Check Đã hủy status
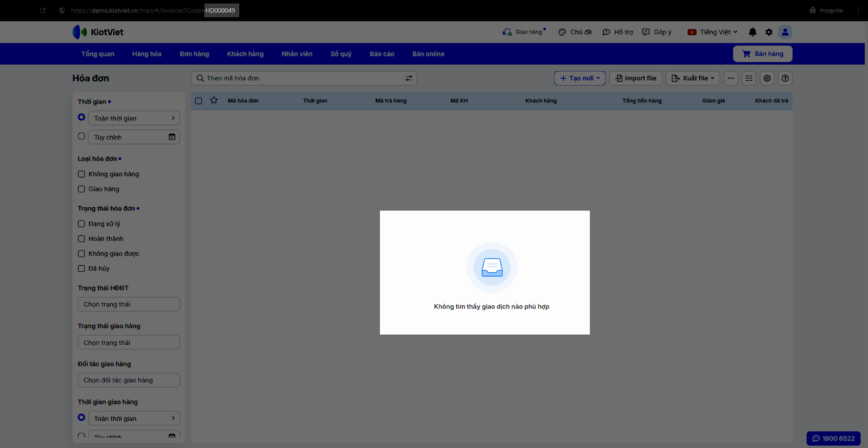Screen dimensions: 868x448 pyautogui.click(x=81, y=268)
